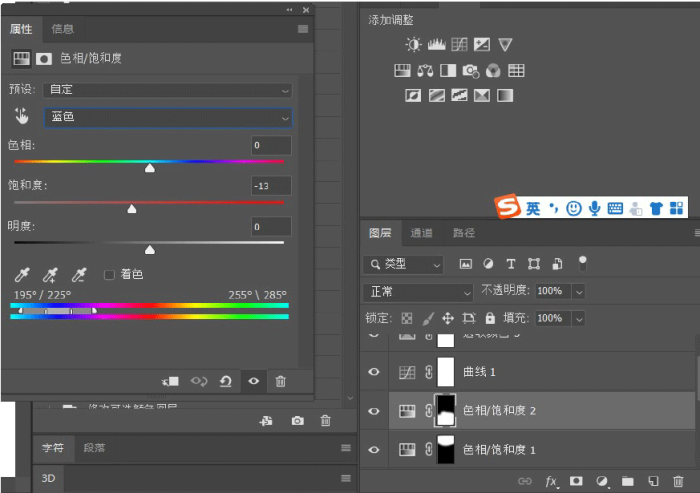Add a Channel Mixer adjustment
This screenshot has height=493, width=700.
click(x=493, y=71)
